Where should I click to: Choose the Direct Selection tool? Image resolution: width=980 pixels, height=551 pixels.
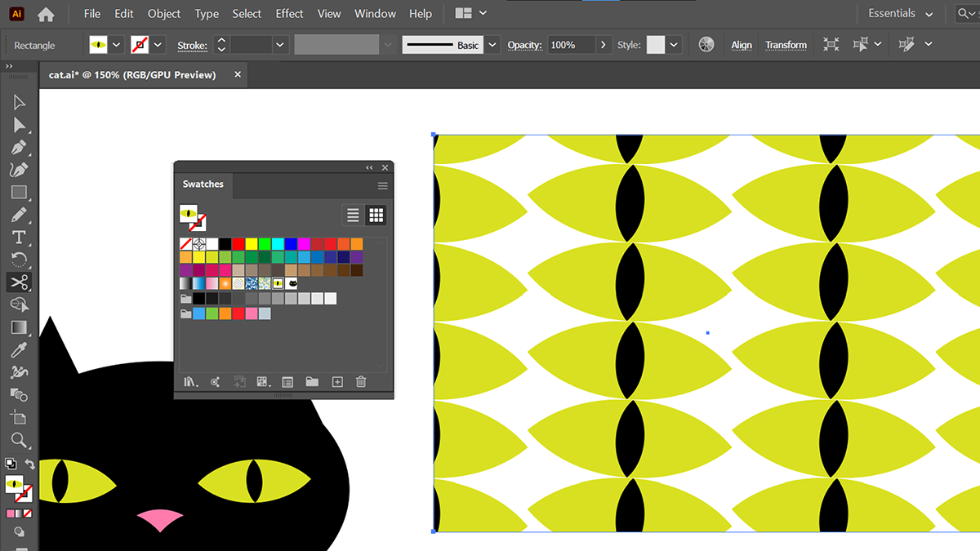click(x=19, y=125)
